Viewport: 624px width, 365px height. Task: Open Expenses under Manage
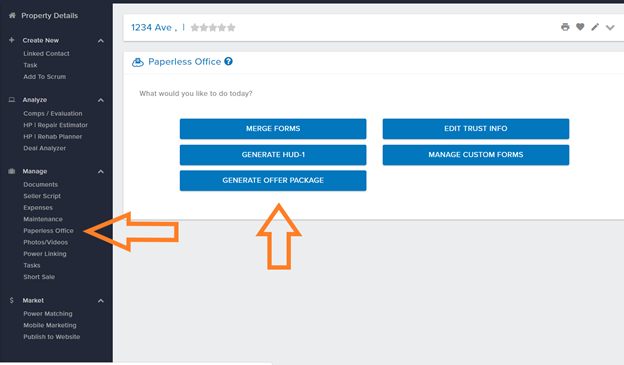coord(38,207)
